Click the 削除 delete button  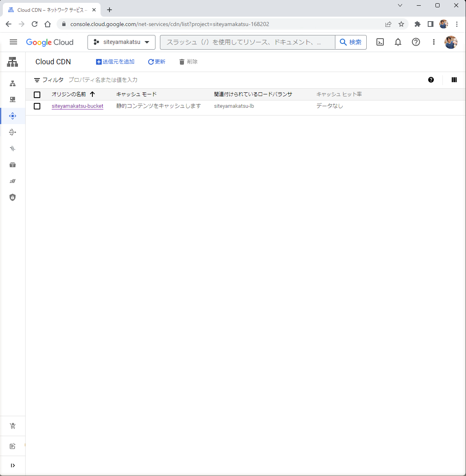point(188,62)
